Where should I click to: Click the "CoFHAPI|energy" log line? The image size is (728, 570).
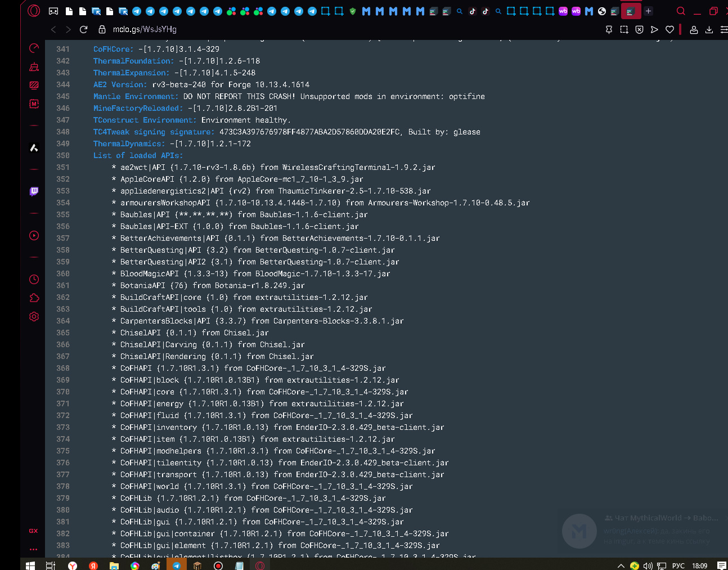(258, 403)
